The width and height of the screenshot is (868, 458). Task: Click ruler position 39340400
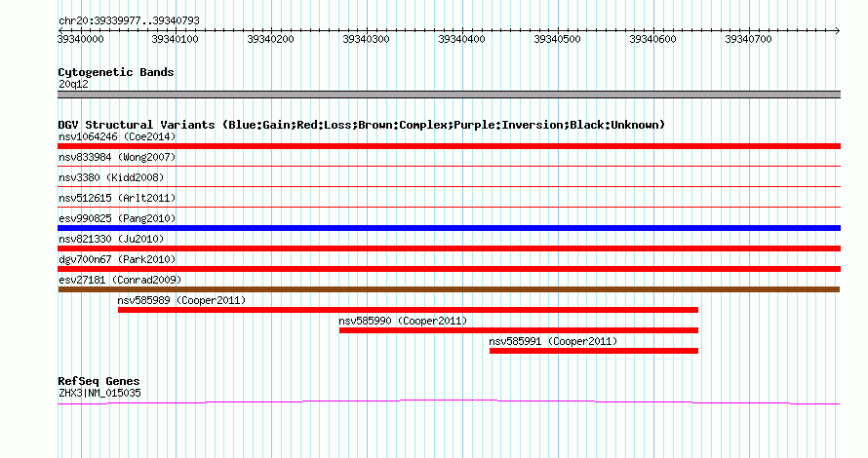pos(461,39)
